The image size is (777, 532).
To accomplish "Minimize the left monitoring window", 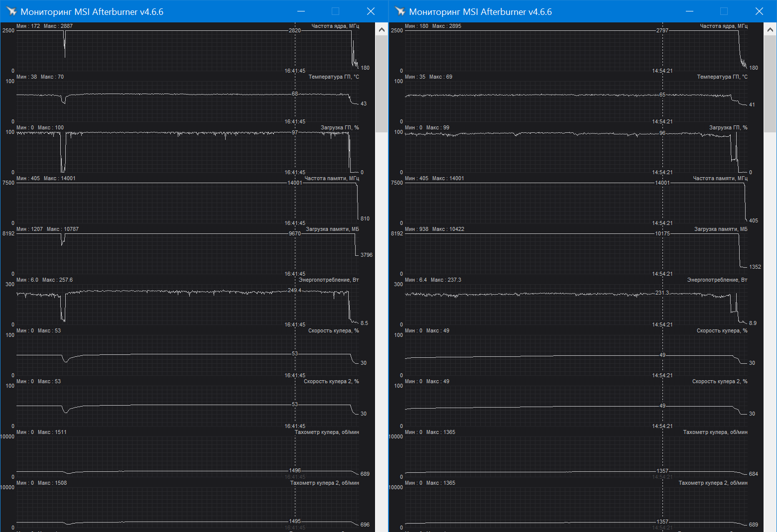I will click(301, 11).
